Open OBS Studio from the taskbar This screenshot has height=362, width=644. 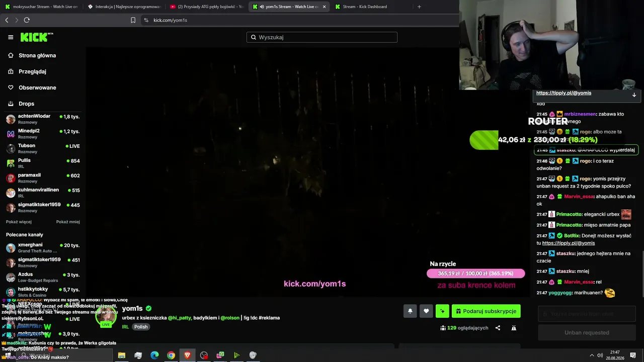(x=204, y=355)
